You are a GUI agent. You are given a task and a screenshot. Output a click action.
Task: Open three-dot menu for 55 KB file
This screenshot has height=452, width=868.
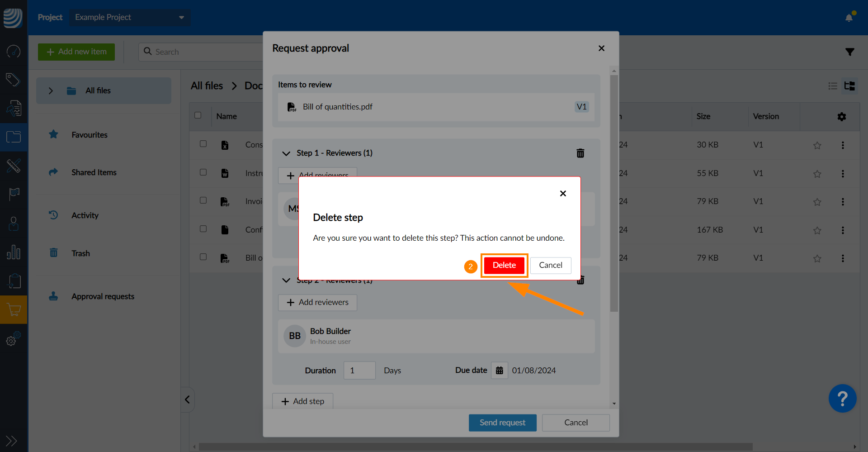click(843, 174)
